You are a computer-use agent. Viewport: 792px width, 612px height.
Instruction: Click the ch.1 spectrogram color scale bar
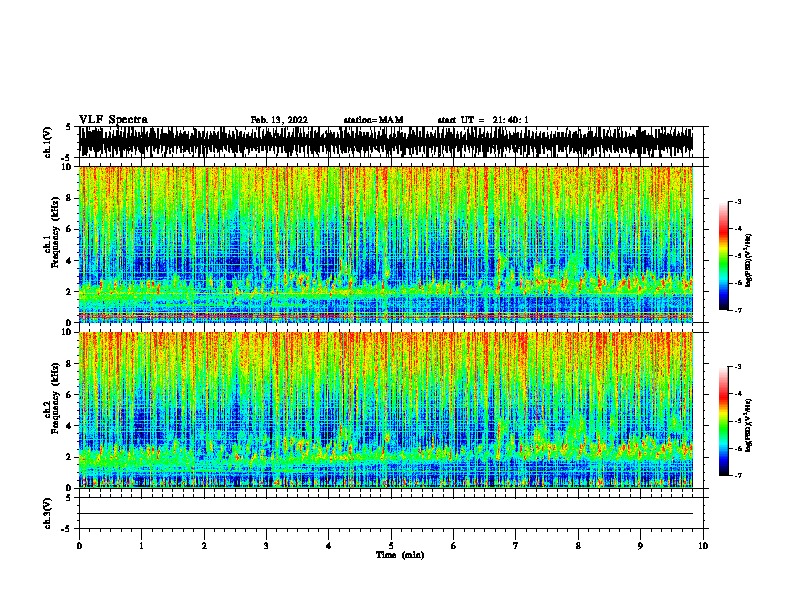pos(724,256)
